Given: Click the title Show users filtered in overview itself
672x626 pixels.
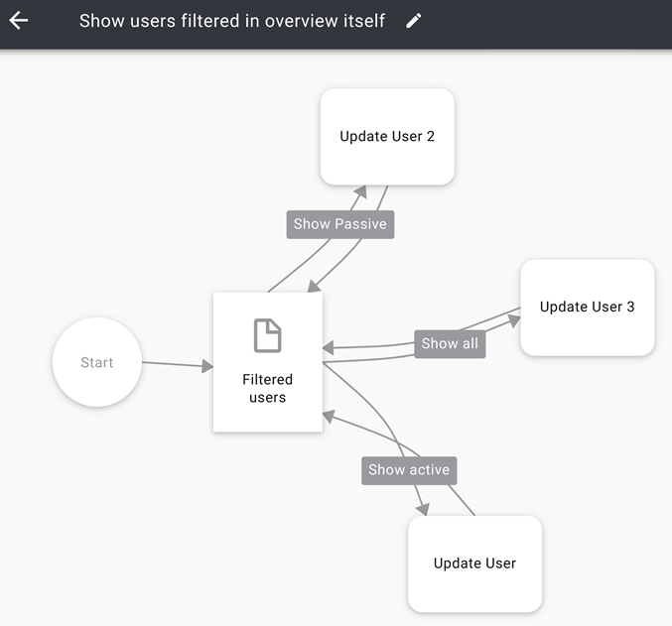Looking at the screenshot, I should tap(232, 21).
